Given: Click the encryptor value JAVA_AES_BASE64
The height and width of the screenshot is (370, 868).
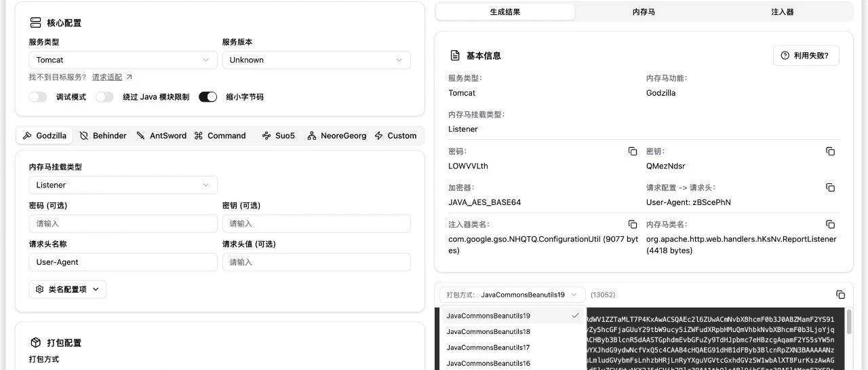Looking at the screenshot, I should pyautogui.click(x=484, y=202).
